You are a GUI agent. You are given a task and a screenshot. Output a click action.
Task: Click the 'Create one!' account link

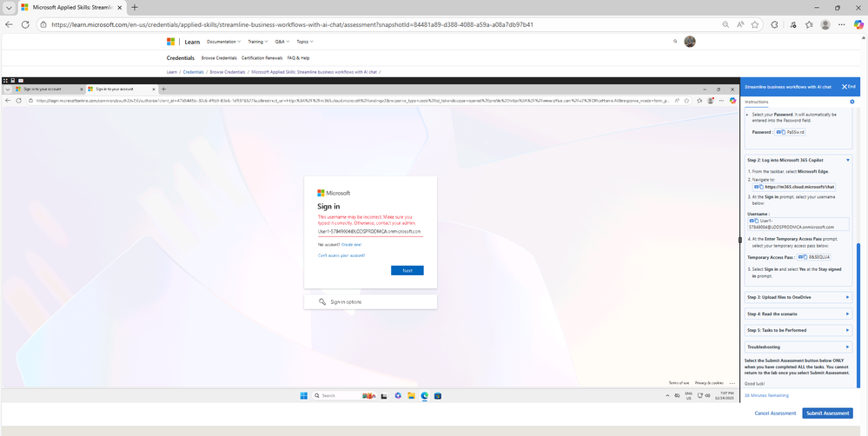pos(351,244)
